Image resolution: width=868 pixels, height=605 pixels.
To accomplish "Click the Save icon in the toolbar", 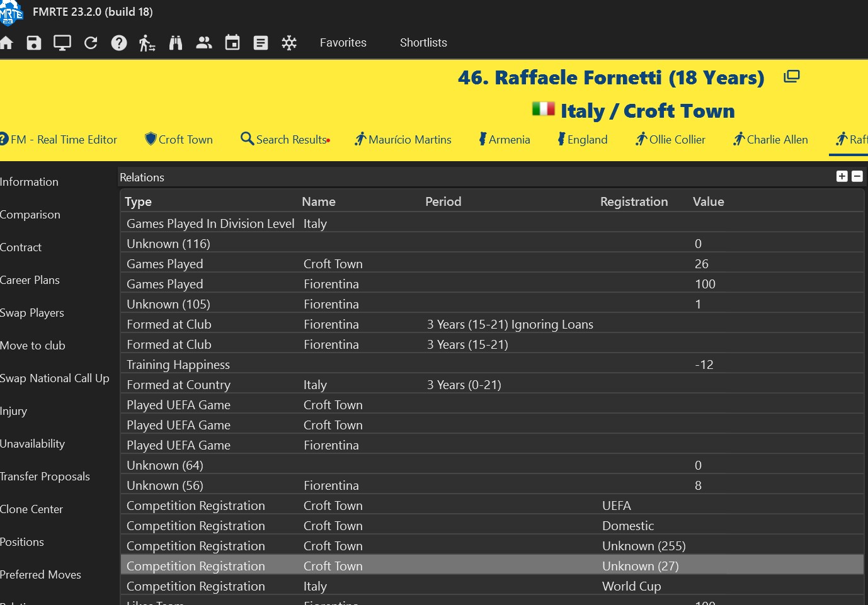I will (x=33, y=43).
